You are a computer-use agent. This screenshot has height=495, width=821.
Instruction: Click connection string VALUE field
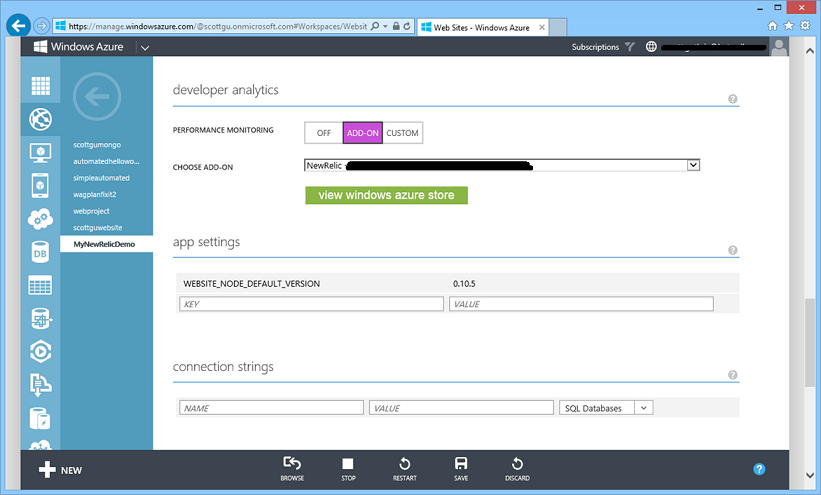pyautogui.click(x=461, y=408)
